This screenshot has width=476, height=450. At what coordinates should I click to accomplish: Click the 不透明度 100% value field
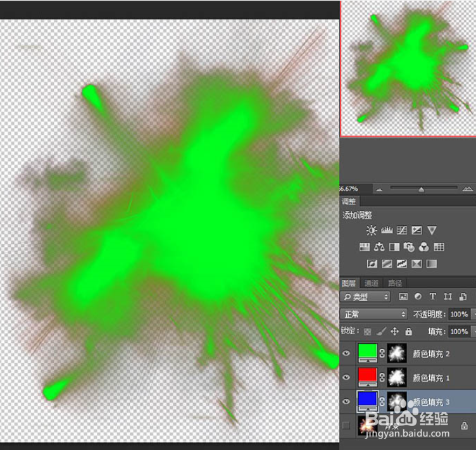tap(460, 314)
